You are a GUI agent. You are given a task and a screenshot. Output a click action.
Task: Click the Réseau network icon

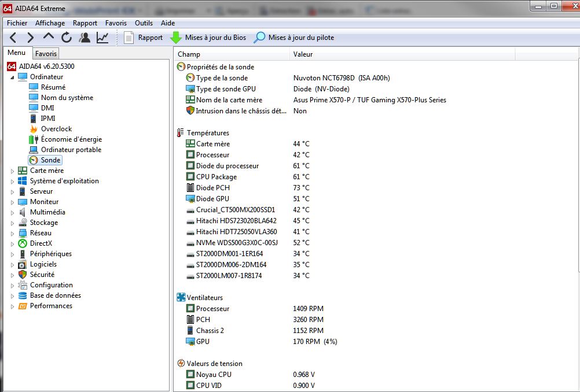[x=23, y=233]
